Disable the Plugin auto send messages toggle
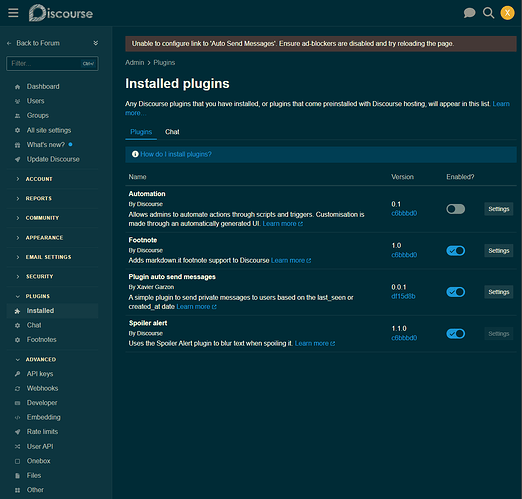Screen dimensions: 522x499 (x=455, y=292)
